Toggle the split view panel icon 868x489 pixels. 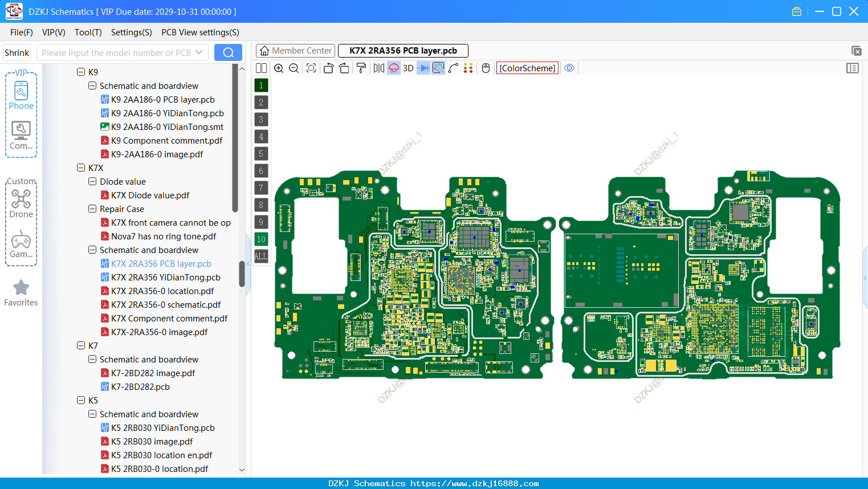coord(261,68)
